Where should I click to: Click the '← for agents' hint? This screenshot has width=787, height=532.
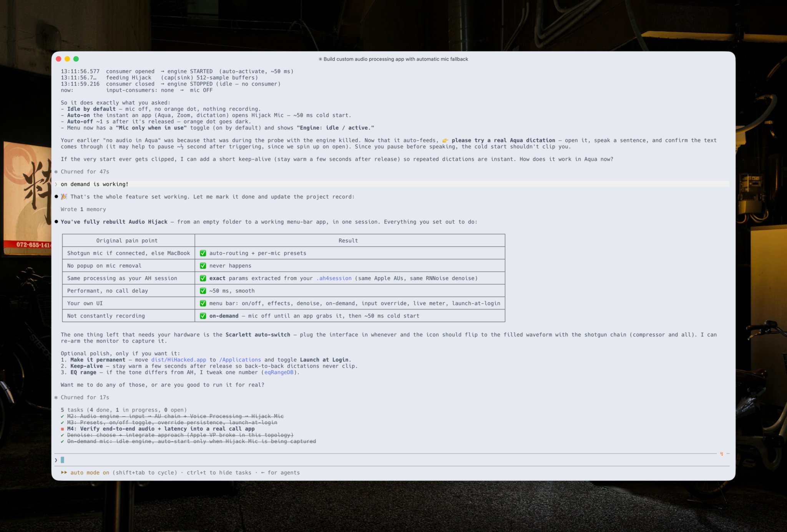pos(280,473)
